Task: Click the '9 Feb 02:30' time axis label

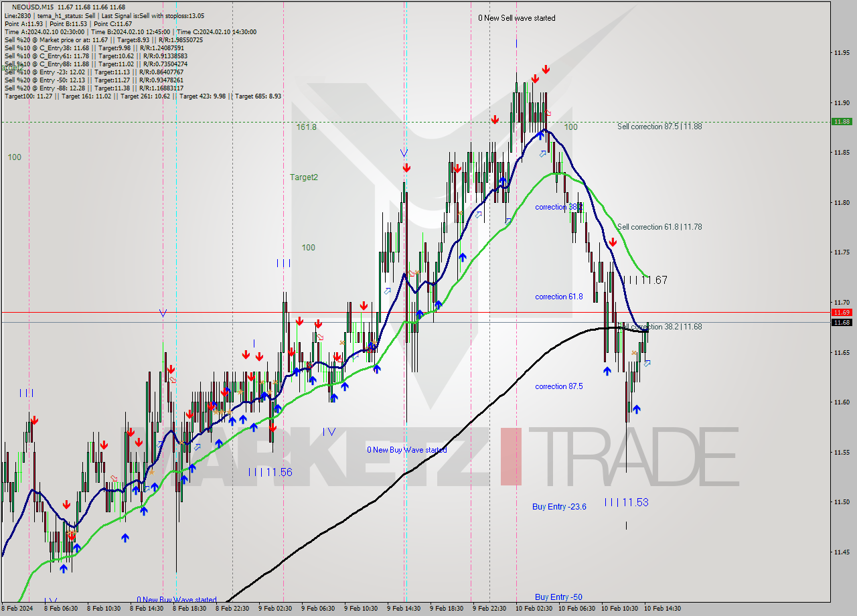Action: point(275,609)
